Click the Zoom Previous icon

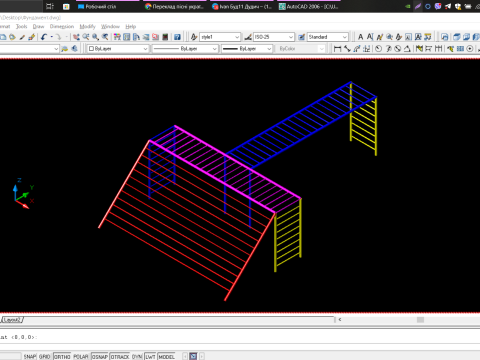tap(105, 37)
